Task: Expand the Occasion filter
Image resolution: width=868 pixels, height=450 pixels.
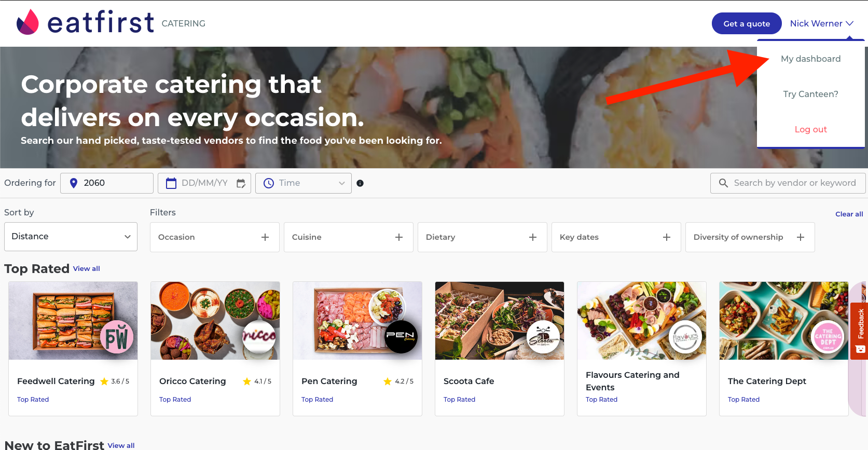Action: [215, 237]
